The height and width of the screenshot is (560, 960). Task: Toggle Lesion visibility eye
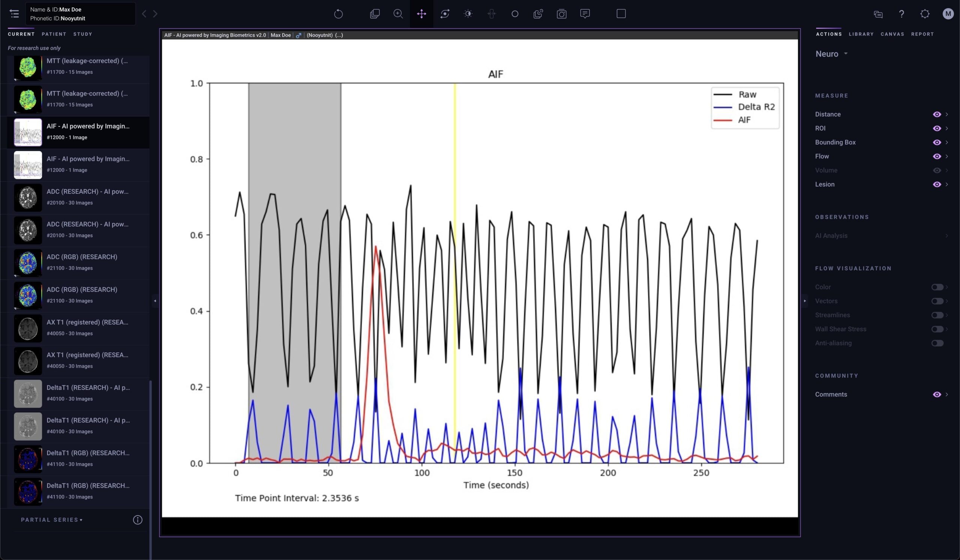tap(937, 184)
